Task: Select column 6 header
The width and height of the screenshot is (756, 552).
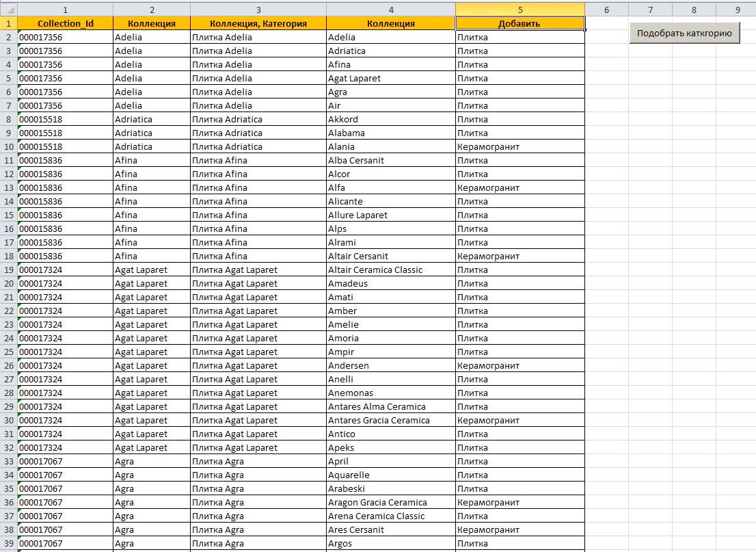Action: [x=606, y=10]
